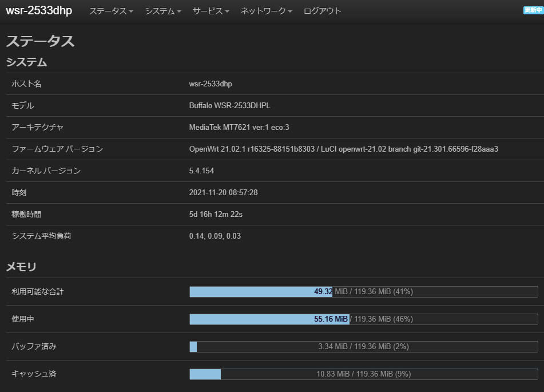Click ログアウト to log out
Image resolution: width=544 pixels, height=392 pixels.
322,11
